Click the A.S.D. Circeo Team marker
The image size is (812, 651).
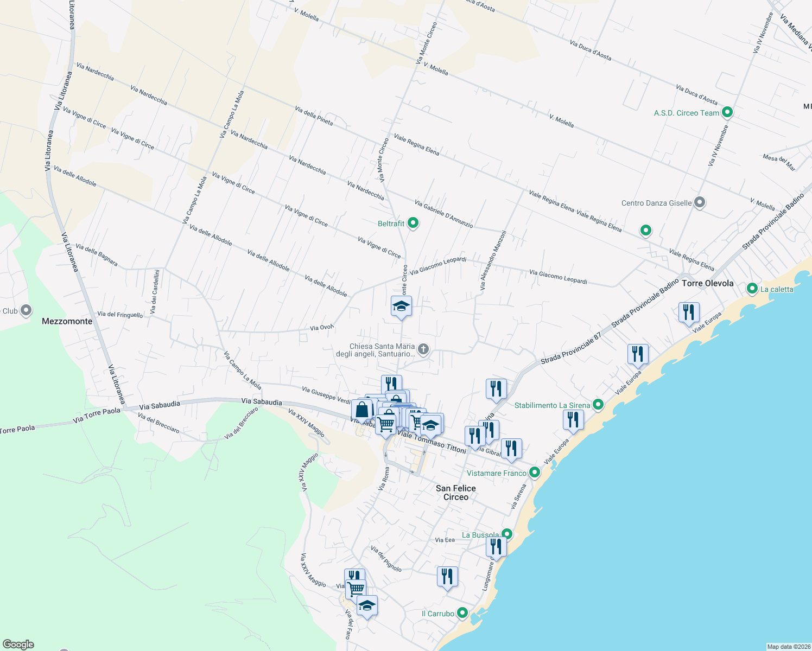tap(726, 112)
